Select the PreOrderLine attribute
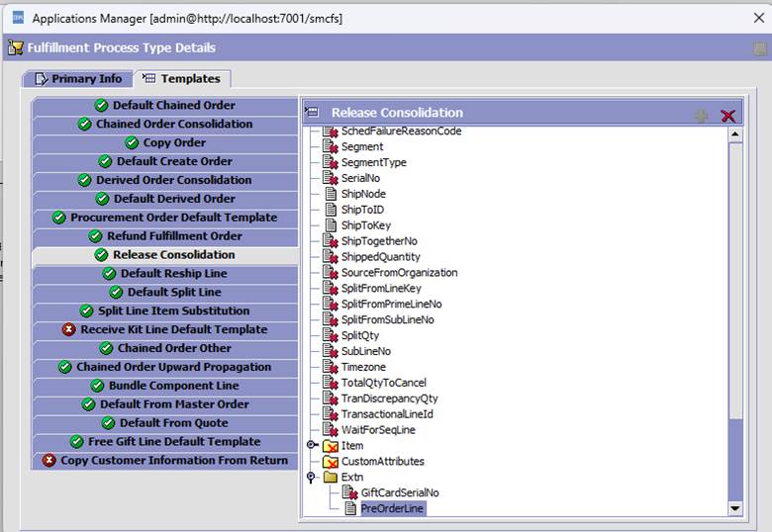772x532 pixels. tap(392, 508)
